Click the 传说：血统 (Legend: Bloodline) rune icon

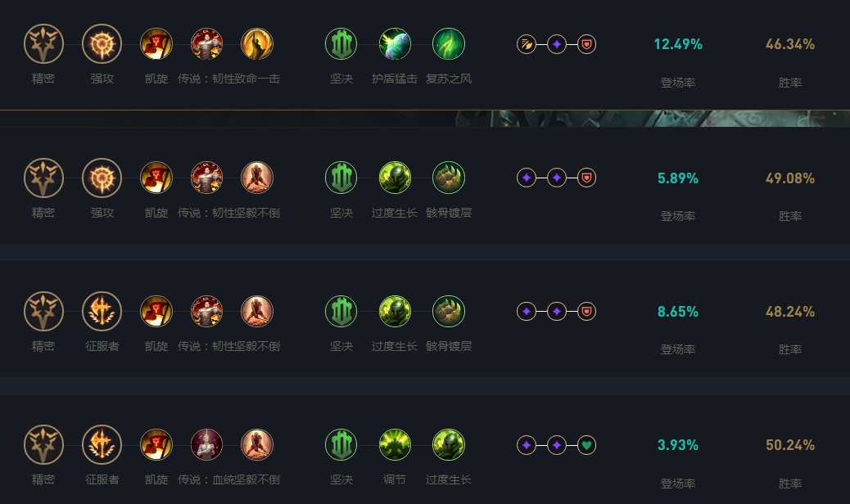pos(206,445)
